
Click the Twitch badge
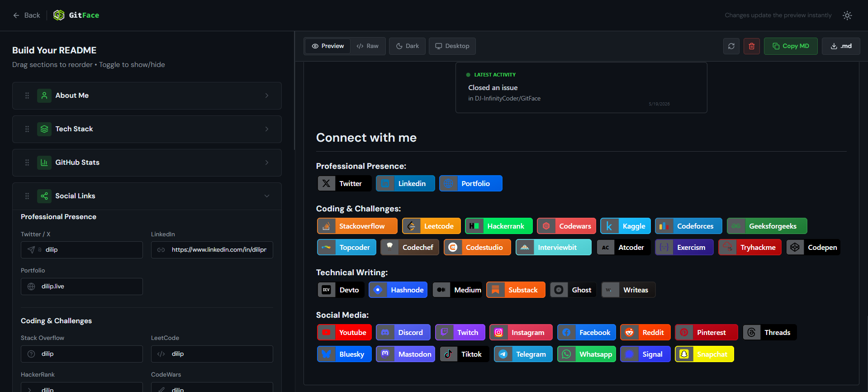[460, 332]
